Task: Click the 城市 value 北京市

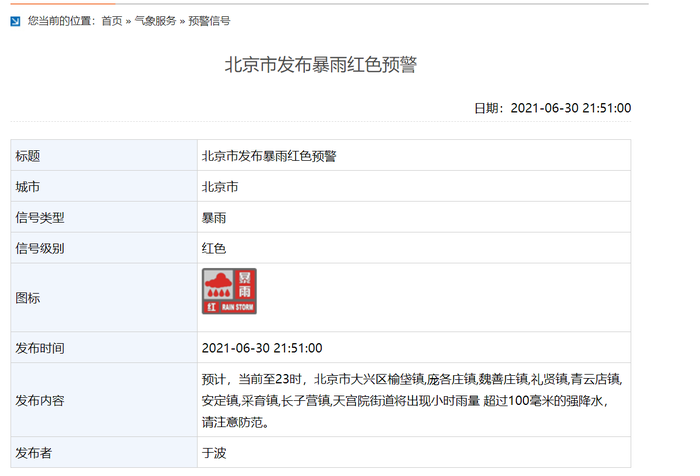Action: click(x=220, y=187)
